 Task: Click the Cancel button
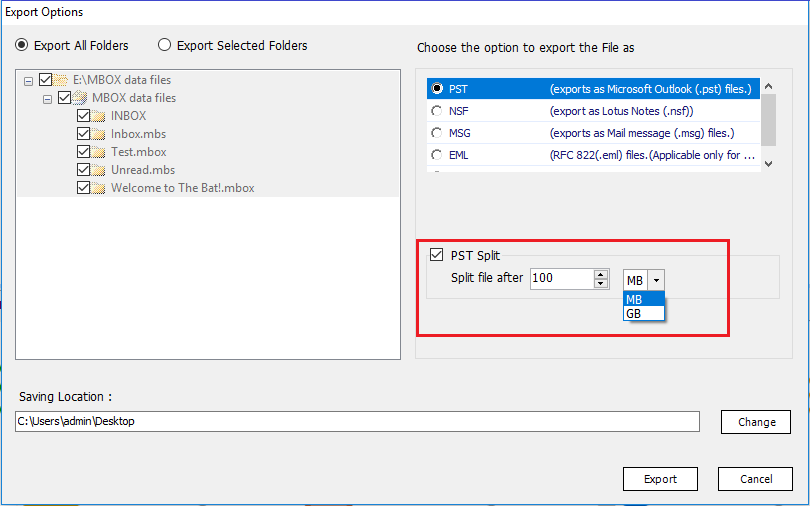755,479
